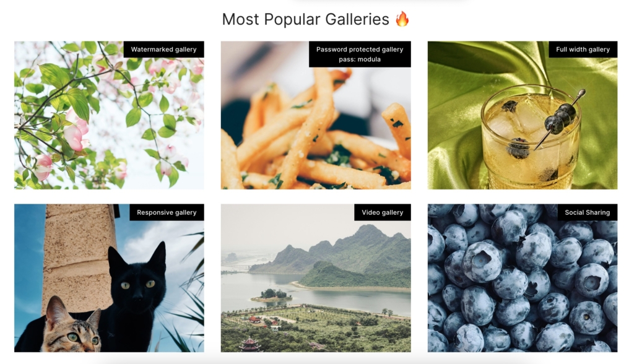
Task: Click the fire emoji beside the heading
Action: [x=402, y=19]
